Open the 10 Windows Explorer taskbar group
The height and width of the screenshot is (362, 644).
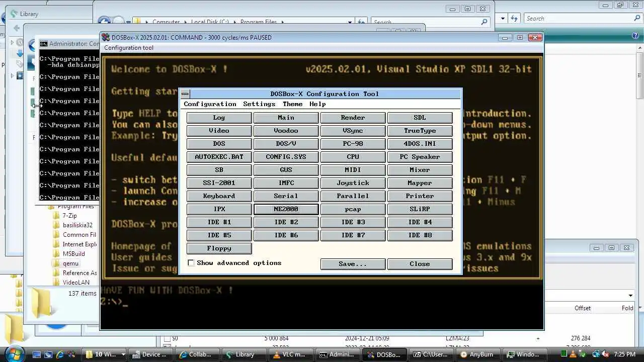coord(105,354)
